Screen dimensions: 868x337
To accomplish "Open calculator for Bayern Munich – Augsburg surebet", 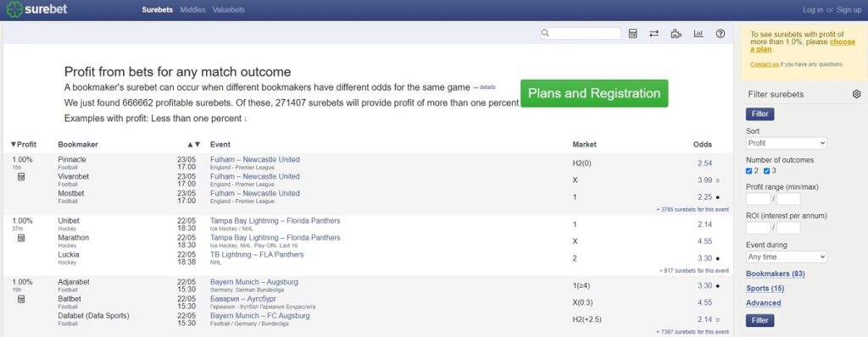I will (21, 300).
